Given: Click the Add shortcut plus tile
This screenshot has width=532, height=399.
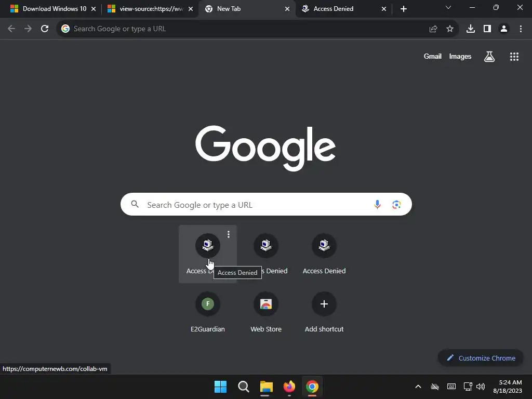Looking at the screenshot, I should pos(324,312).
